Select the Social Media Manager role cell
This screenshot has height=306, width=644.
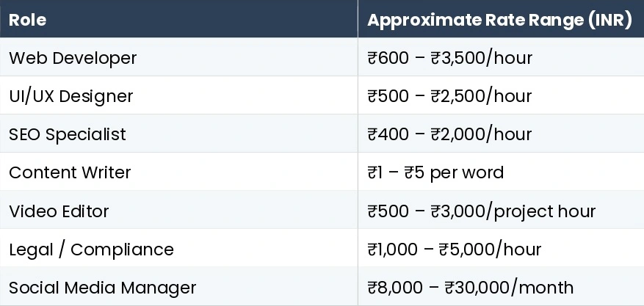pos(102,288)
